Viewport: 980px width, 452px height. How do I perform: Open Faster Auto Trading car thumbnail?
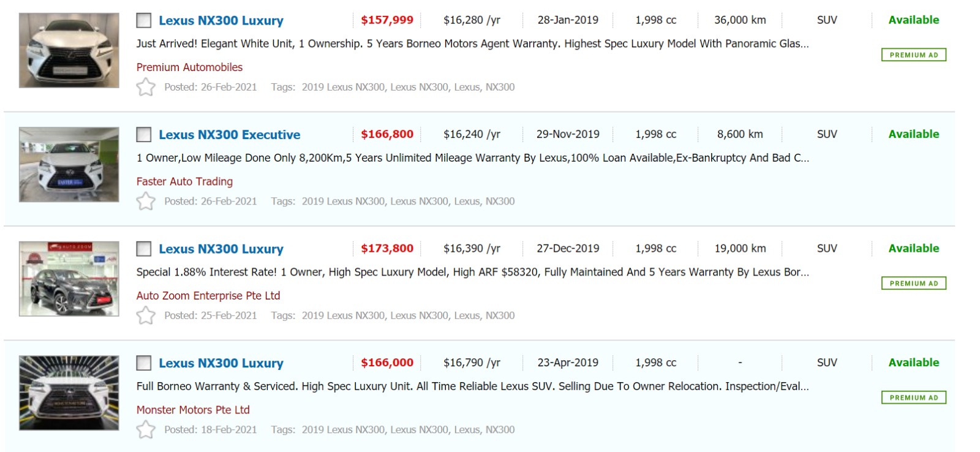tap(69, 165)
